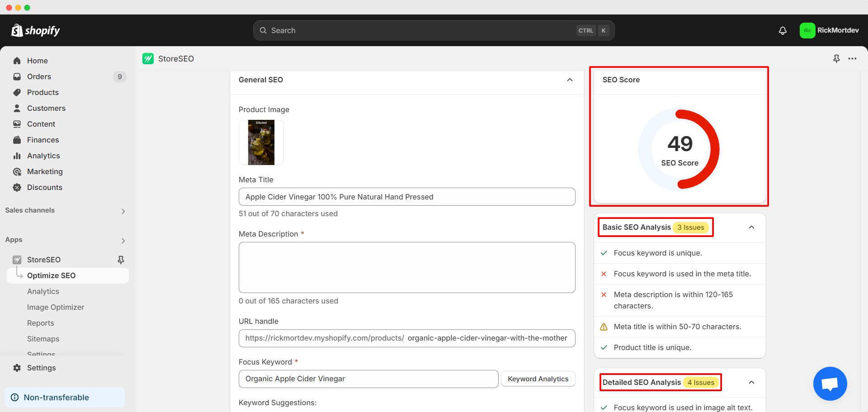The image size is (868, 412).
Task: Open StoreSEO Analytics sub-item
Action: click(x=43, y=291)
